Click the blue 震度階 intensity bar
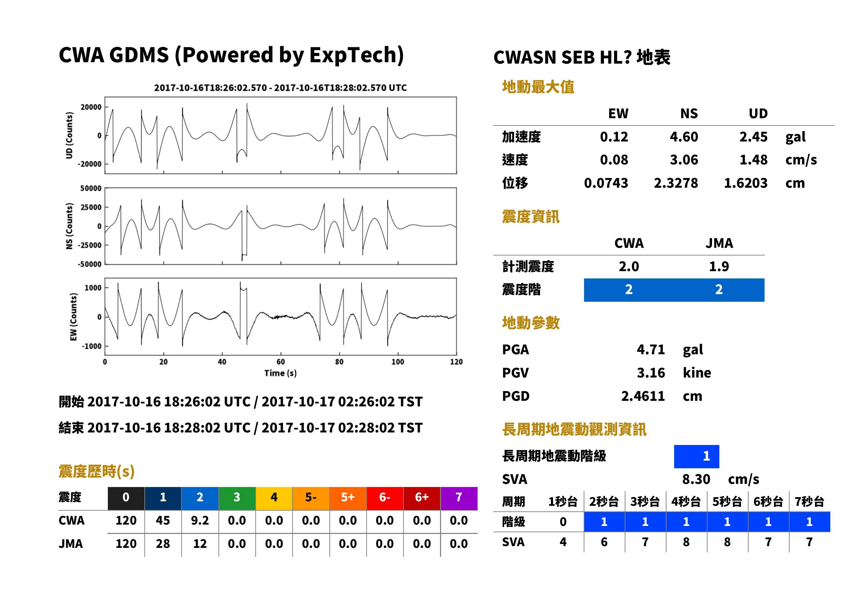The image size is (863, 616). click(674, 290)
